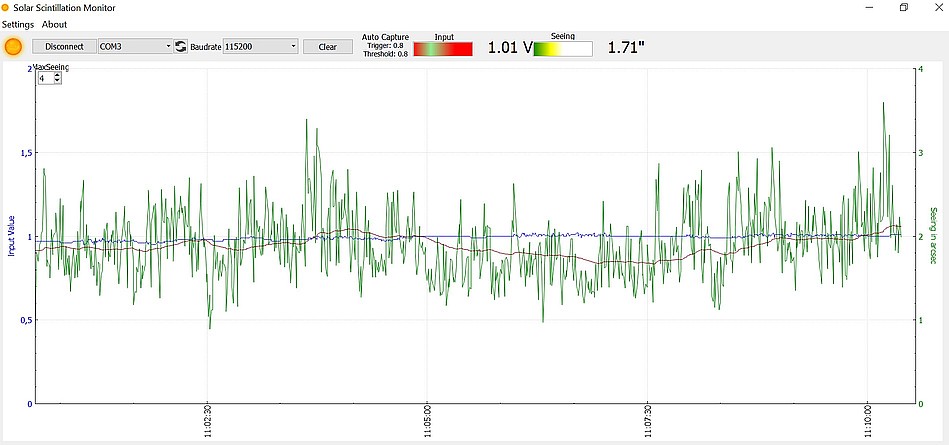Screen dimensions: 949x445
Task: Clear the chart data
Action: (x=327, y=47)
